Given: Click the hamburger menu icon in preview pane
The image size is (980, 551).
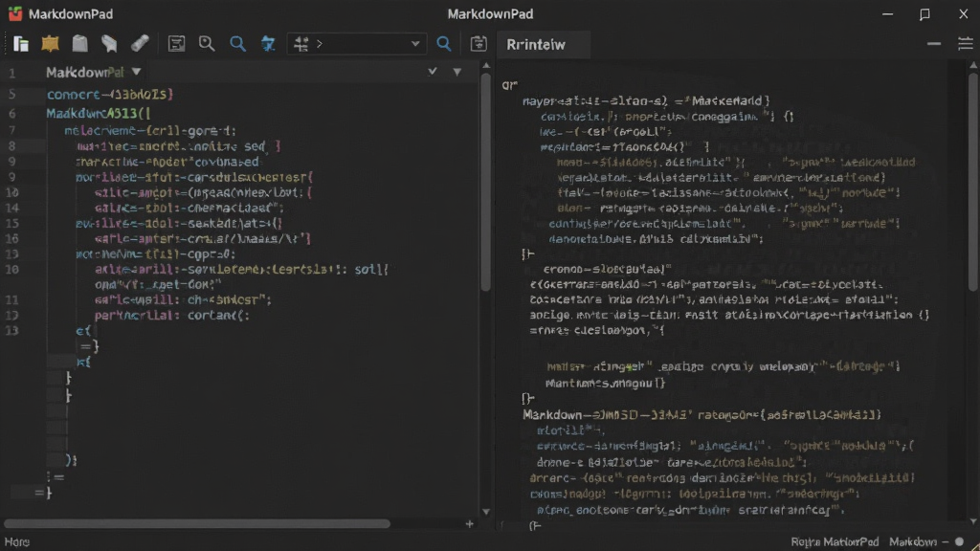Looking at the screenshot, I should tap(965, 44).
